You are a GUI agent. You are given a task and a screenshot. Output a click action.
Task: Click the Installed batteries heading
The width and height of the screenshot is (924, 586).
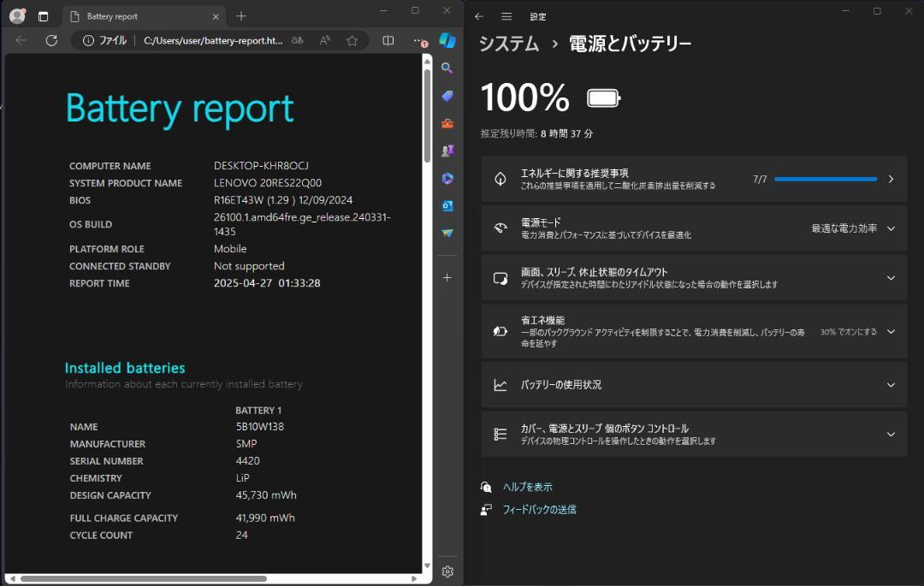click(125, 368)
